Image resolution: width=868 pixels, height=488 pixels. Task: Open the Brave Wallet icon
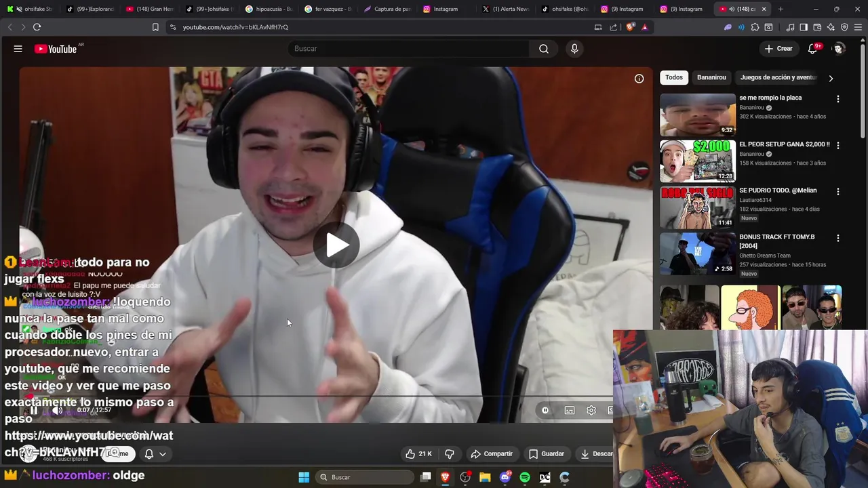tap(817, 27)
